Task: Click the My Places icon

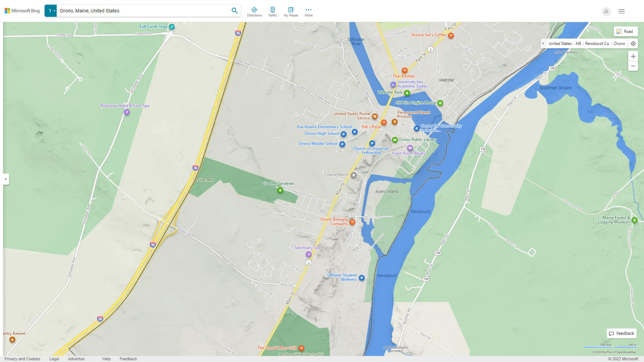Action: [x=290, y=11]
